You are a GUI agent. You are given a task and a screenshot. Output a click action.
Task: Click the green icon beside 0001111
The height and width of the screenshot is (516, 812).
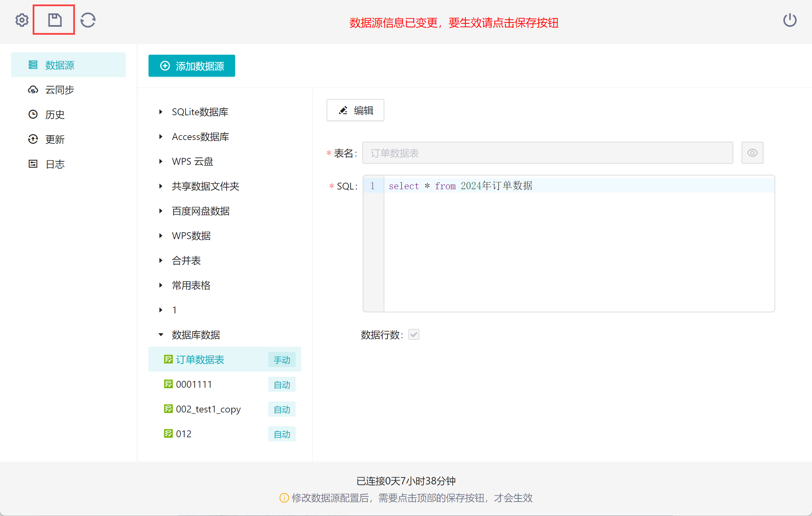[168, 384]
